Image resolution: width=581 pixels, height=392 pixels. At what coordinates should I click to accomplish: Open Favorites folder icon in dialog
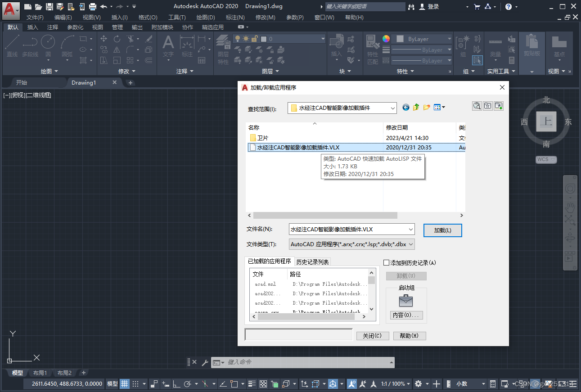point(488,106)
